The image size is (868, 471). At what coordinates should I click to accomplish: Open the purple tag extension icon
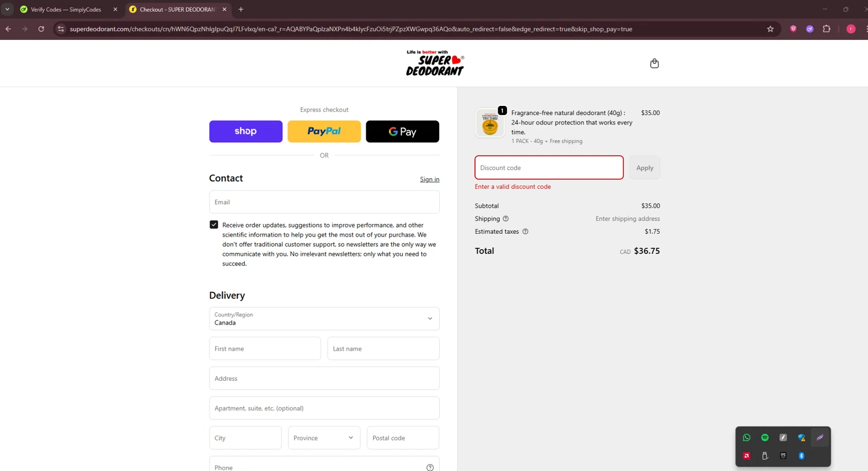810,29
